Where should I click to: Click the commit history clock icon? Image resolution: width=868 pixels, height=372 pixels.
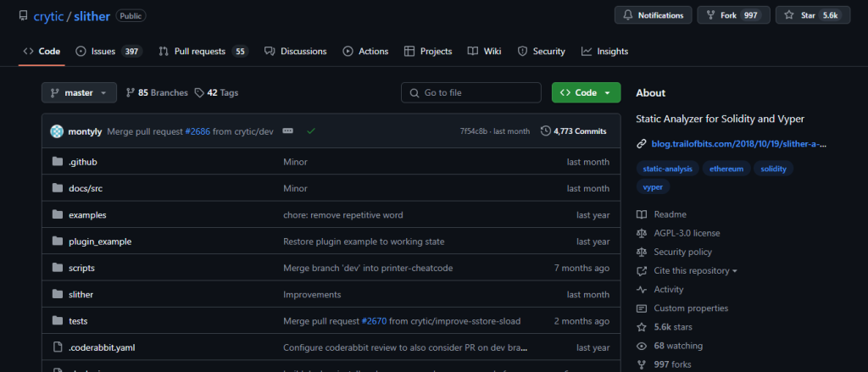pos(546,131)
